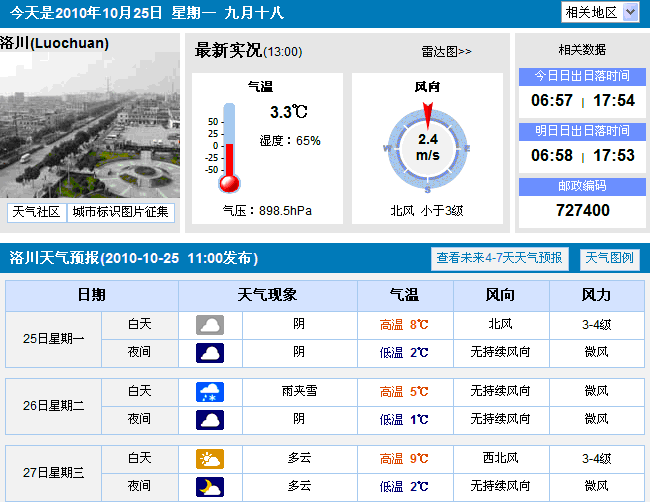652x503 pixels.
Task: Click the Luochuan city photo
Action: [x=90, y=125]
